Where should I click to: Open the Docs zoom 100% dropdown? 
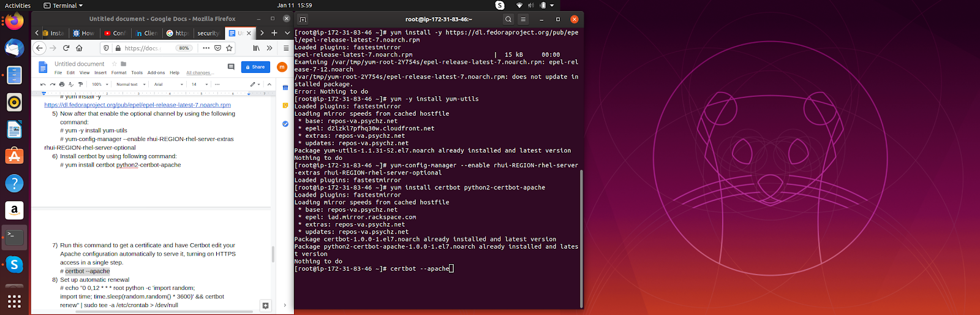point(100,84)
